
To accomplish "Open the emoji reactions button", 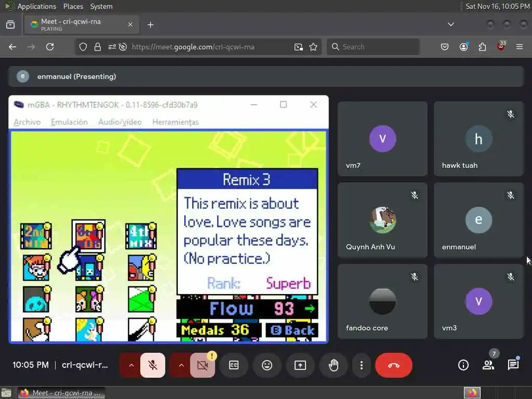I will pos(267,365).
